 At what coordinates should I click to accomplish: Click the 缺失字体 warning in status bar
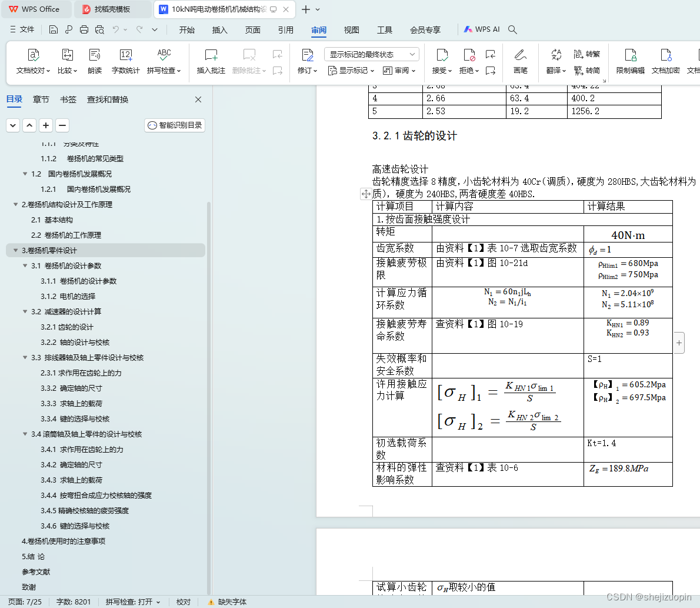coord(227,602)
